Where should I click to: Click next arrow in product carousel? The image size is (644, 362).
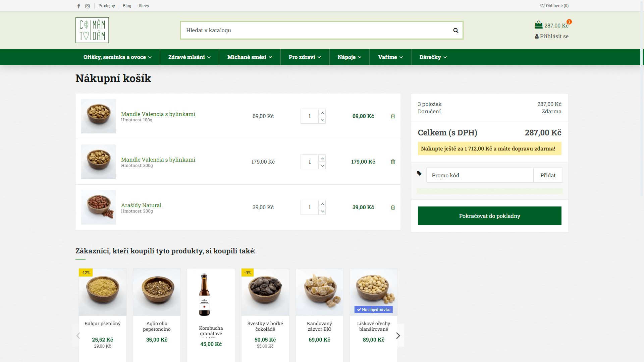398,336
